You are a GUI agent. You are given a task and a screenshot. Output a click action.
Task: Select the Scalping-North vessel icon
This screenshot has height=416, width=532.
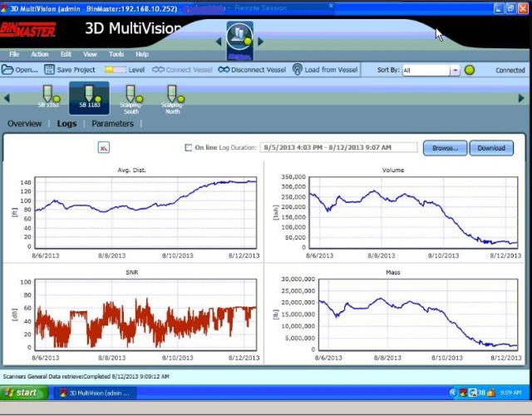[x=173, y=100]
